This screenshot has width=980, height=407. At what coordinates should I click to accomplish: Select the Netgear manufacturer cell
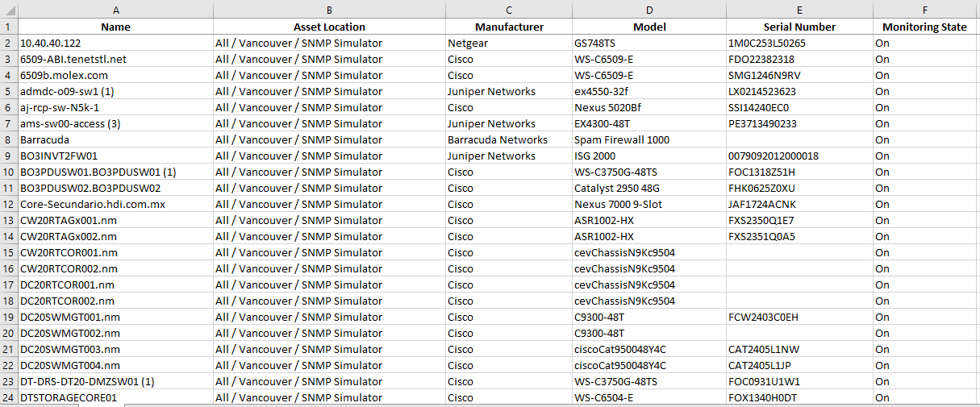pyautogui.click(x=509, y=43)
